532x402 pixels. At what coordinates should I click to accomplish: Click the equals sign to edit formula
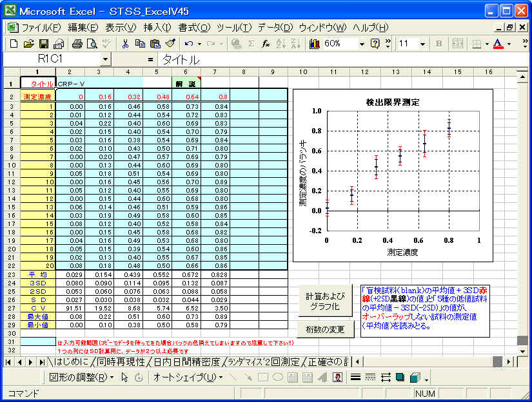(150, 60)
